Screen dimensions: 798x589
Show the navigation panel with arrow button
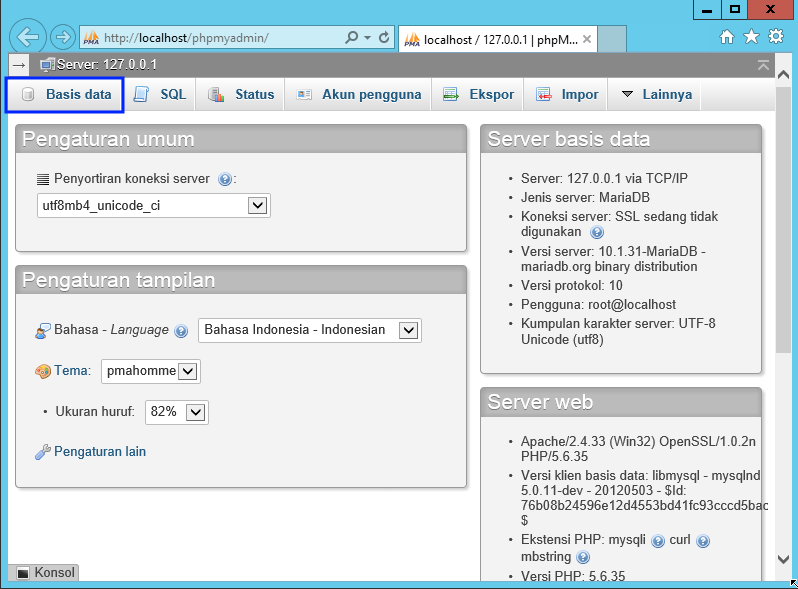tap(19, 65)
